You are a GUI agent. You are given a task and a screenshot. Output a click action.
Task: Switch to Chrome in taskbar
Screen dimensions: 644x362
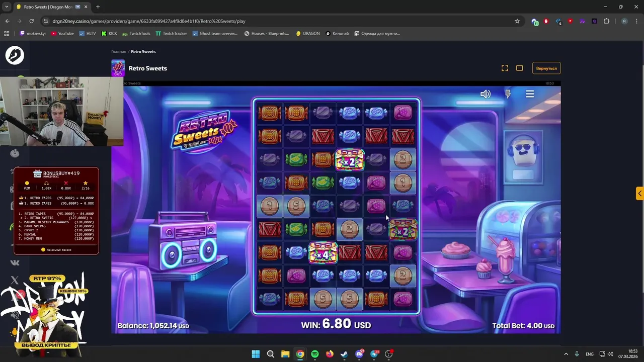click(x=300, y=354)
